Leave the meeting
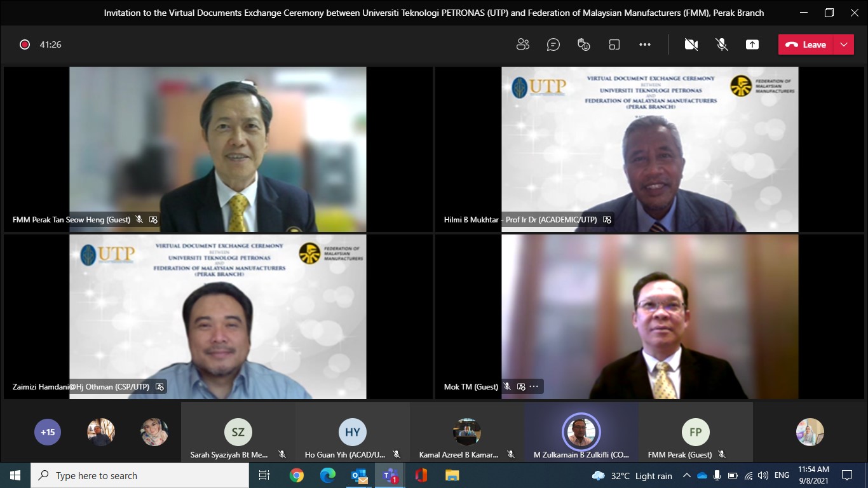Viewport: 868px width, 488px height. click(806, 44)
